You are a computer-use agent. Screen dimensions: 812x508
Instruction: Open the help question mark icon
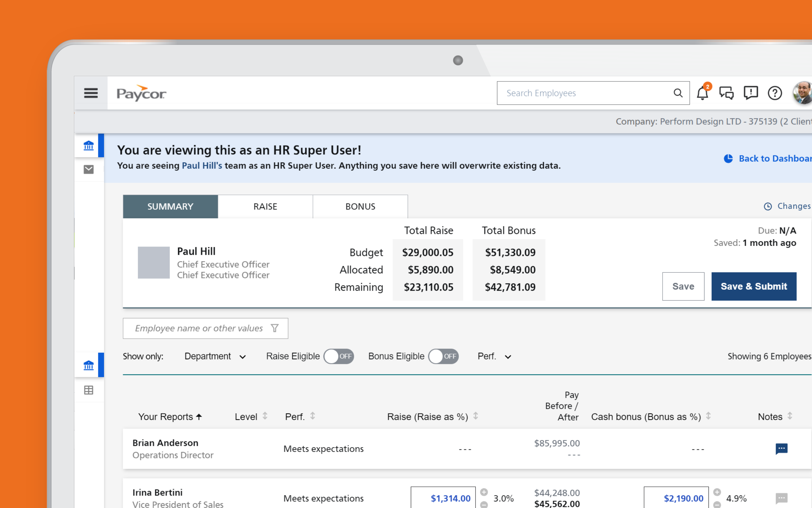(x=775, y=93)
